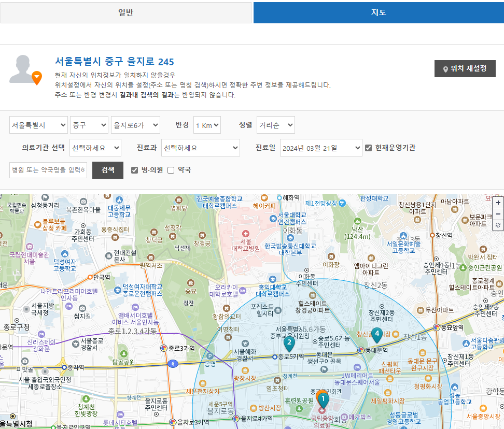504x429 pixels.
Task: Click the 방산시장 market icon
Action: tap(254, 408)
